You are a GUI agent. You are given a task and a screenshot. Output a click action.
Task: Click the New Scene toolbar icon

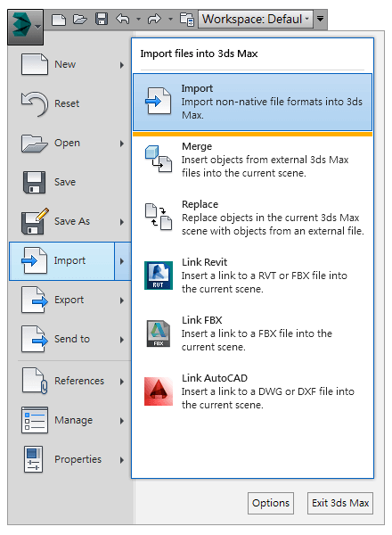[x=59, y=20]
